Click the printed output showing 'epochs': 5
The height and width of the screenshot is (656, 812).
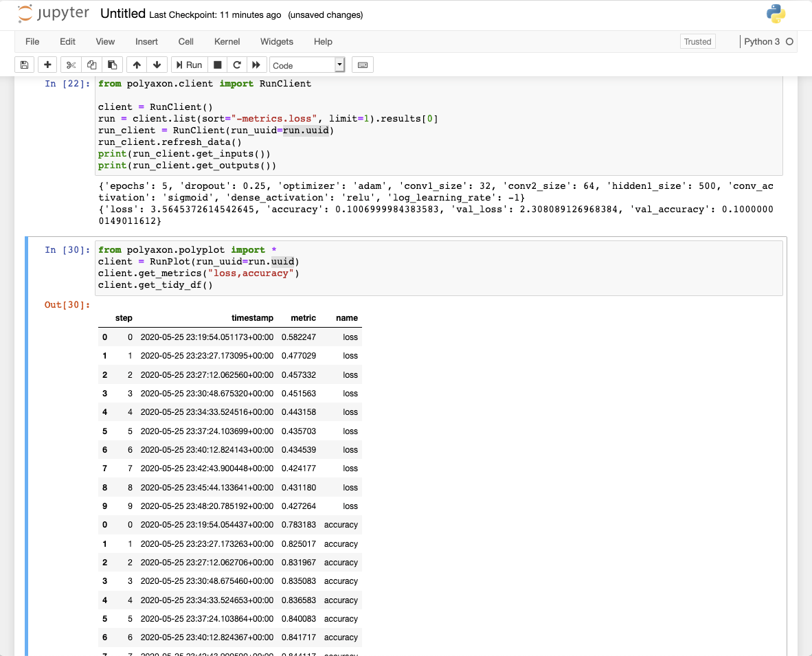(x=436, y=192)
